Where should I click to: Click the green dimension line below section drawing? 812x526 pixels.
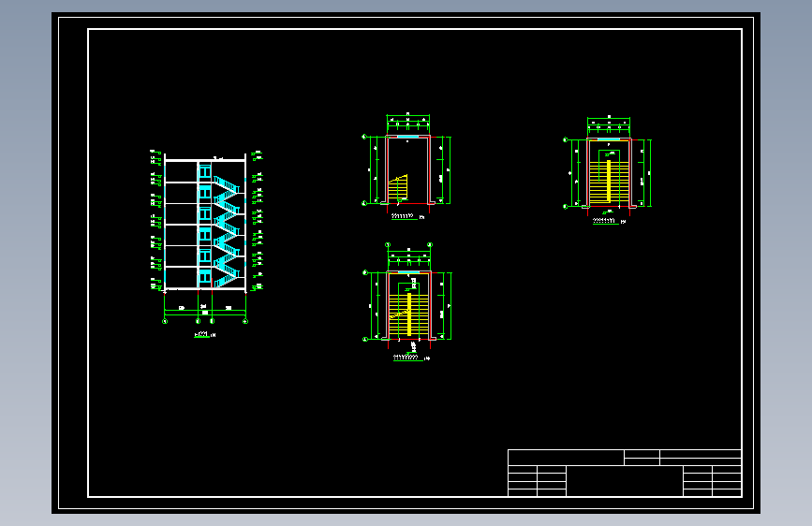(204, 314)
